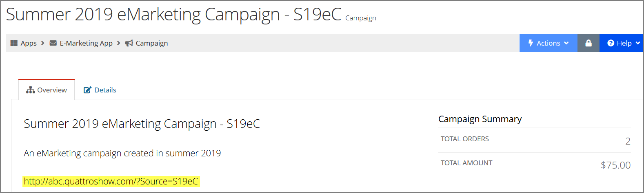Expand the Help dropdown chevron
The height and width of the screenshot is (193, 644).
click(x=638, y=43)
